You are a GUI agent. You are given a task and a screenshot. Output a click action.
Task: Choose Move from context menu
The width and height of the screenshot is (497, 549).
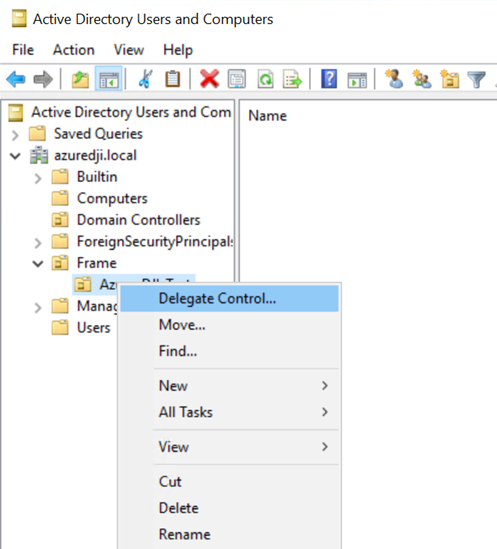point(229,325)
